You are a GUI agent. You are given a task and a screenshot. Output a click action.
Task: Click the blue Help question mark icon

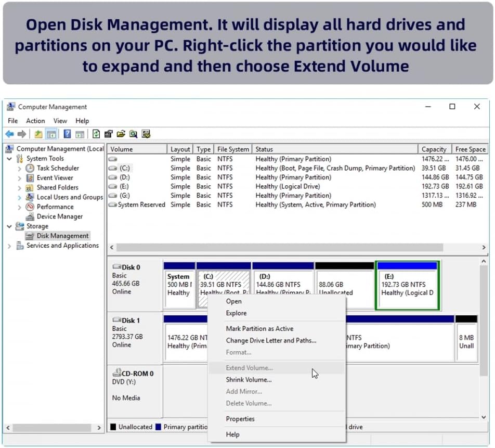click(67, 134)
